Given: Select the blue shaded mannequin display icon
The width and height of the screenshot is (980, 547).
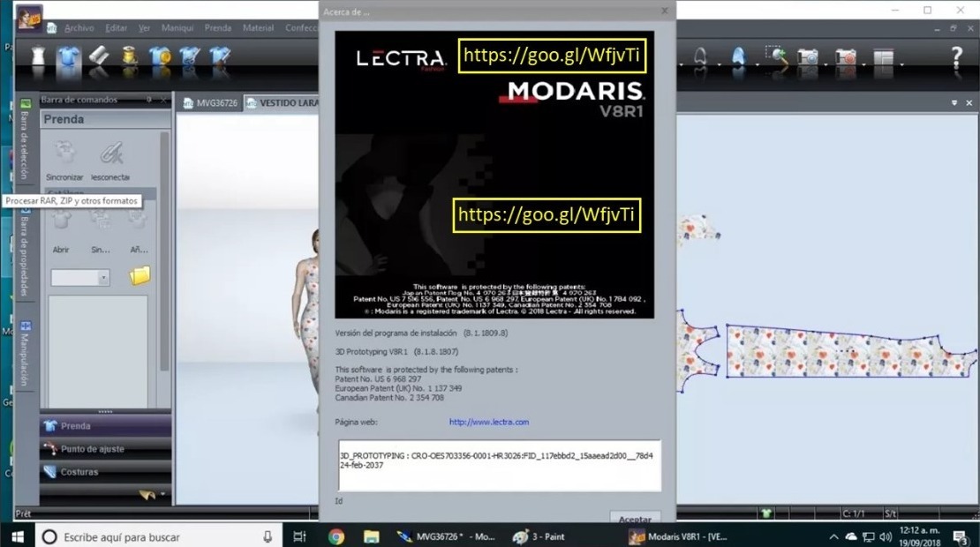Looking at the screenshot, I should click(x=739, y=56).
